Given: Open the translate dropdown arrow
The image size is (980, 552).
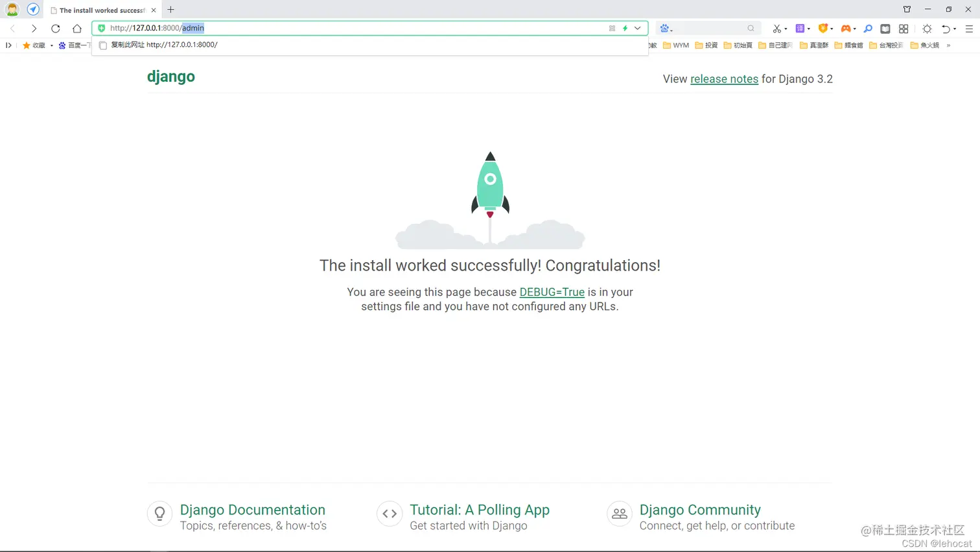Looking at the screenshot, I should coord(809,29).
